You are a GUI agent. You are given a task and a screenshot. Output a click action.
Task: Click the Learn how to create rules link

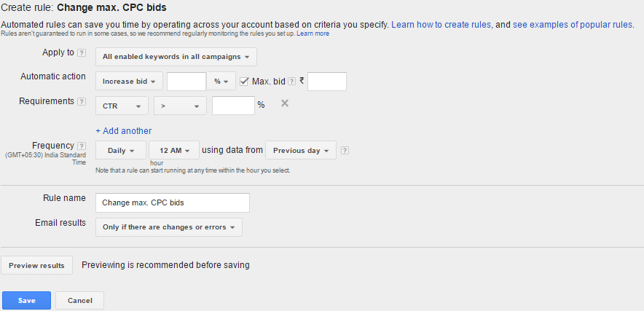point(441,25)
